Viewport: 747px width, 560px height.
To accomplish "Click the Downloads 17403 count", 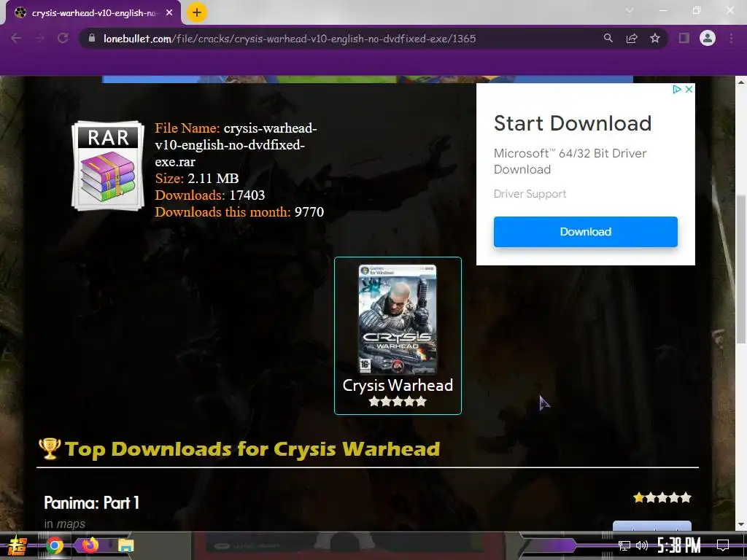I will tap(247, 195).
